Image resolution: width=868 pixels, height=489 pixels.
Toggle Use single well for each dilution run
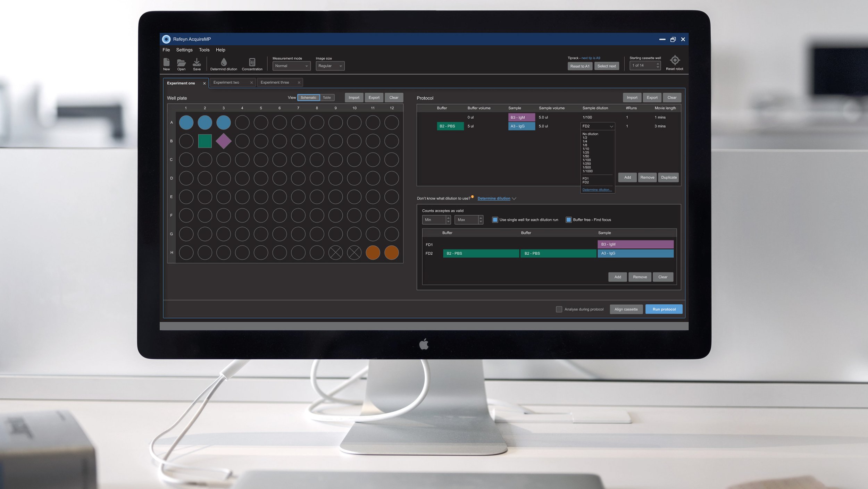point(495,220)
